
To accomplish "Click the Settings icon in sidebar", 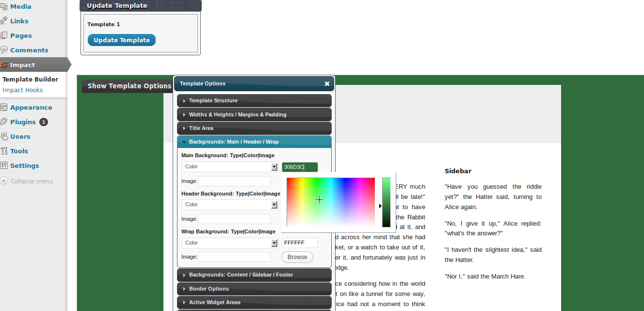I will (x=4, y=165).
